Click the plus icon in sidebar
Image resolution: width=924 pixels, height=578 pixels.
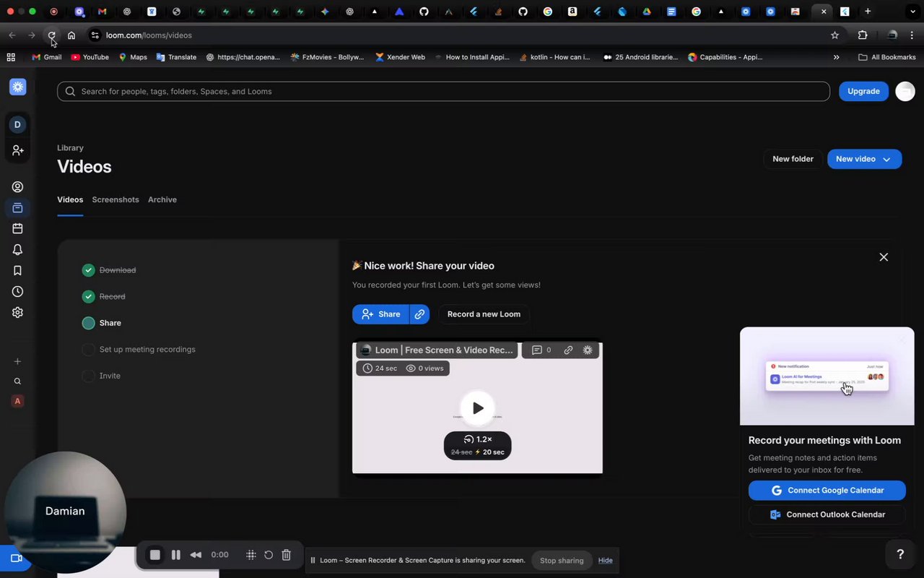coord(18,361)
